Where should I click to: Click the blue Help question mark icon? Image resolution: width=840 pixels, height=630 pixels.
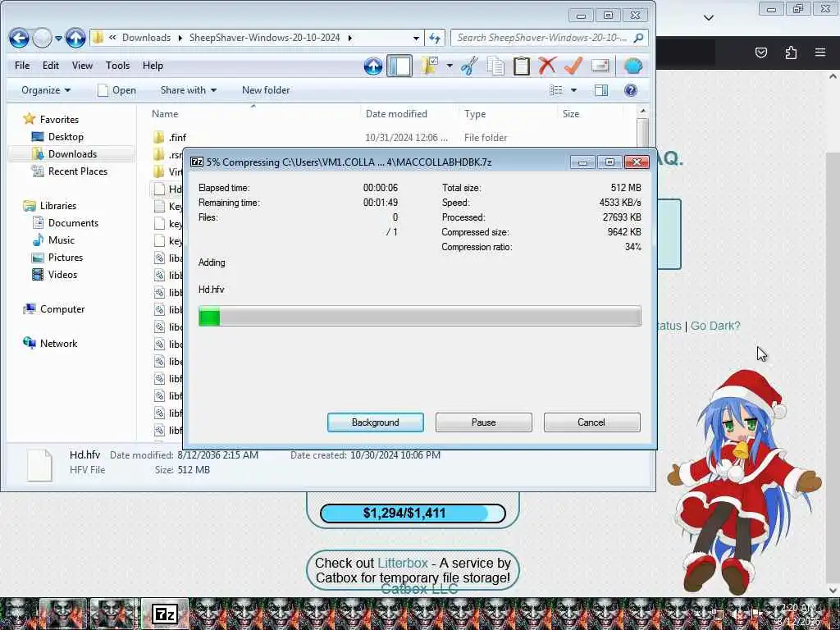[x=631, y=90]
